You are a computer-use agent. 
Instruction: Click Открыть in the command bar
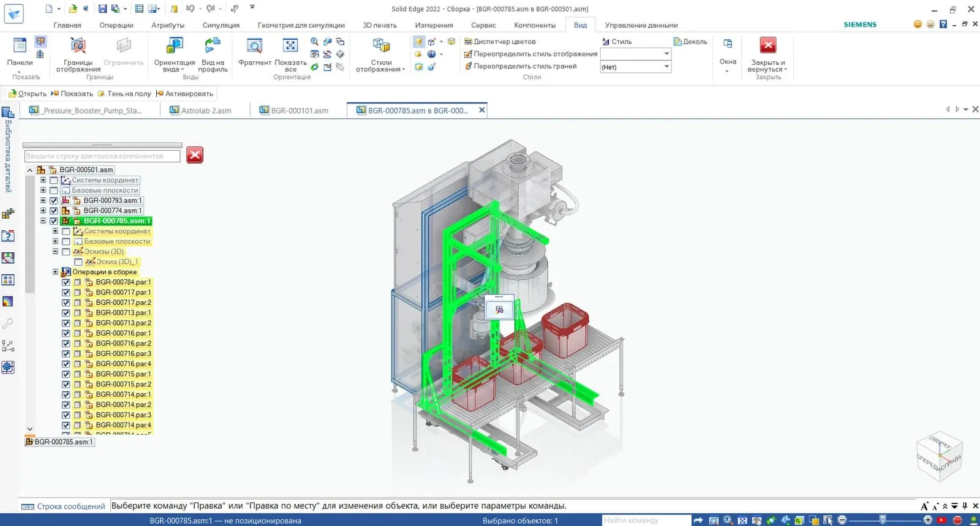click(x=27, y=94)
